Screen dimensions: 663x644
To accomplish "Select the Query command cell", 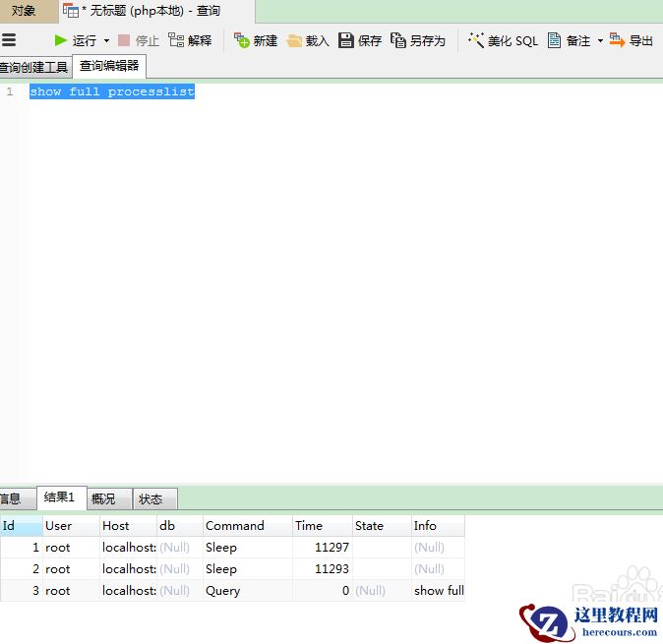I will click(x=247, y=590).
